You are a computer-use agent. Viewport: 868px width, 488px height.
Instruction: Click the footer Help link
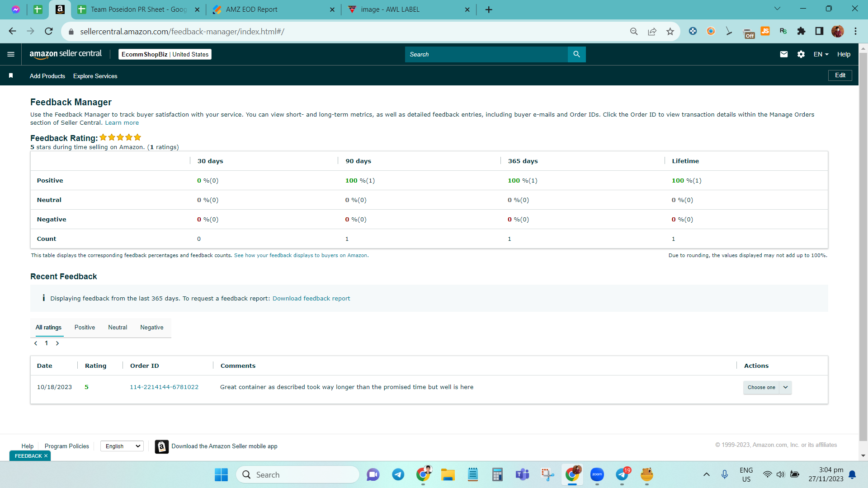click(x=27, y=446)
